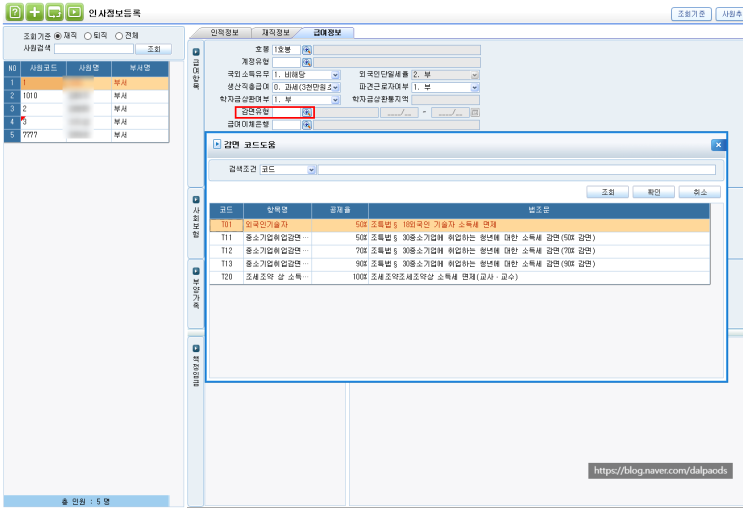Viewport: 743px width, 510px height.
Task: Select employee row with code ????
Action: tap(86, 135)
